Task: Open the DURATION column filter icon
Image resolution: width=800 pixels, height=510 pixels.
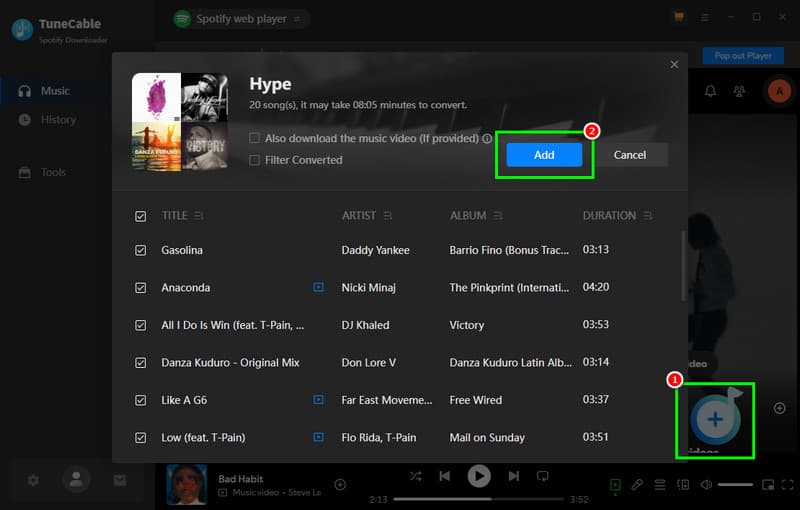Action: pos(647,216)
